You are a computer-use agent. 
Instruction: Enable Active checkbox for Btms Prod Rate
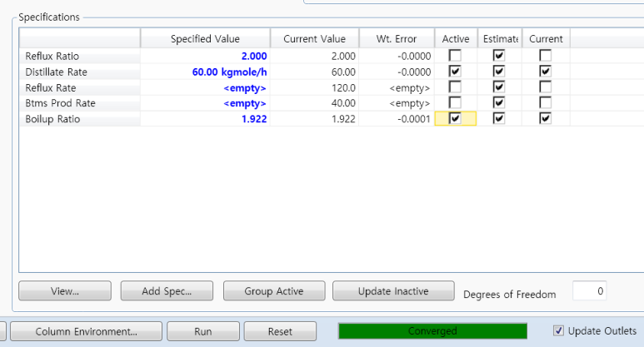coord(455,102)
